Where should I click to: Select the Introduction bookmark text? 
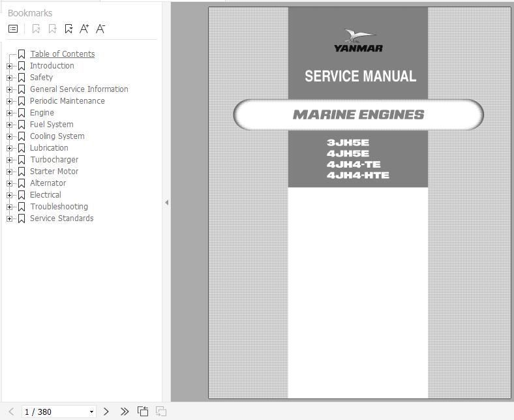[x=52, y=66]
